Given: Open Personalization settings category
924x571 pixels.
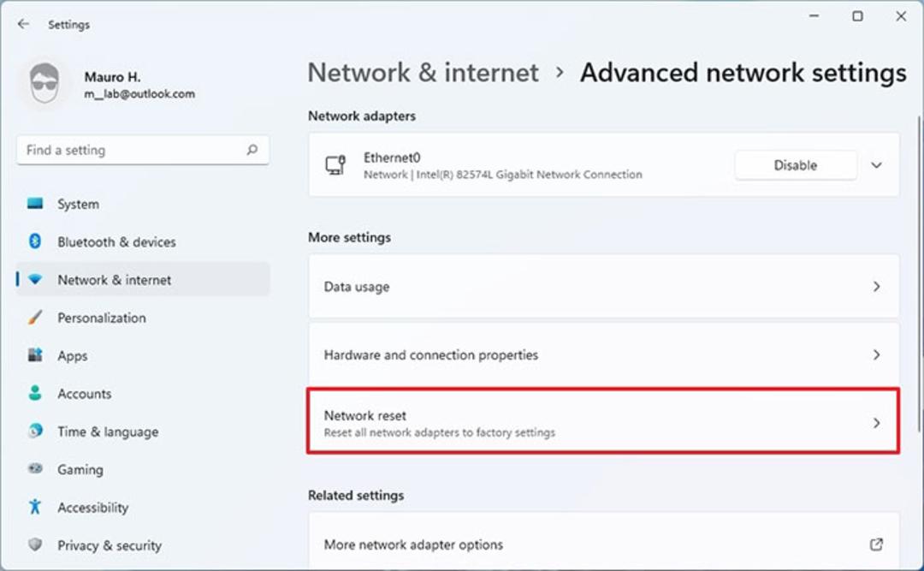Looking at the screenshot, I should 143,318.
